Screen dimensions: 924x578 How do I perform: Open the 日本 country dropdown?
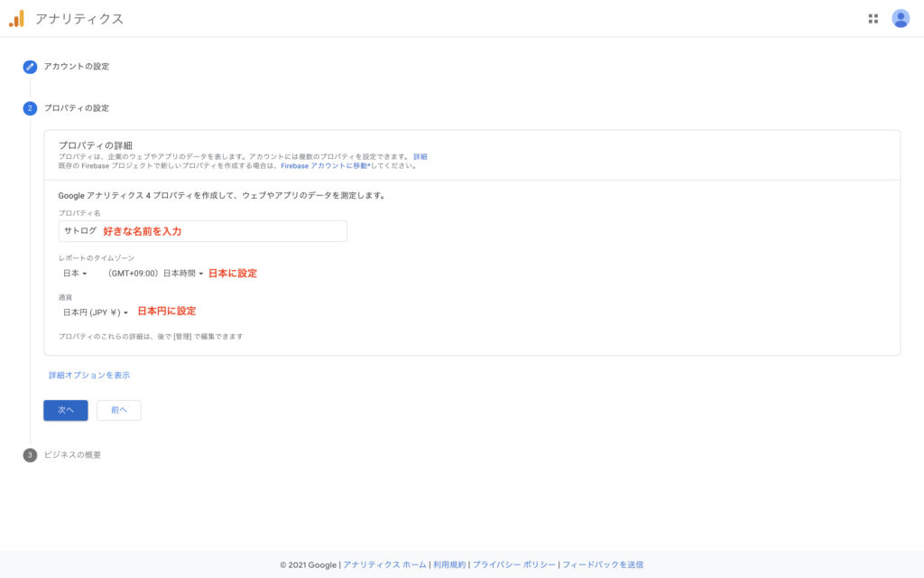75,273
